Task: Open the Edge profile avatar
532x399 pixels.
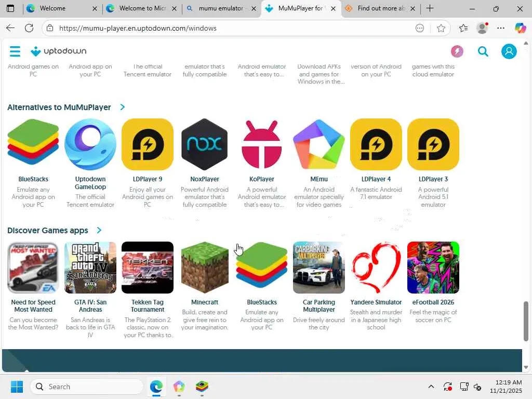Action: (x=482, y=28)
